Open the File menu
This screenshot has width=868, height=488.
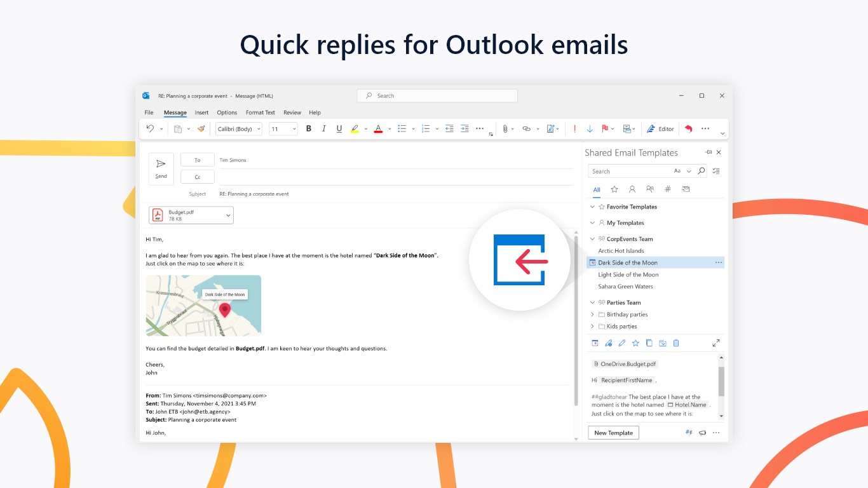pyautogui.click(x=149, y=112)
